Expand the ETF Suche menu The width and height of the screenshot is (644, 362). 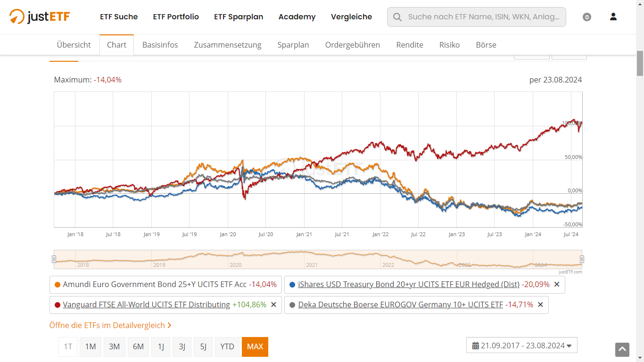(x=119, y=17)
